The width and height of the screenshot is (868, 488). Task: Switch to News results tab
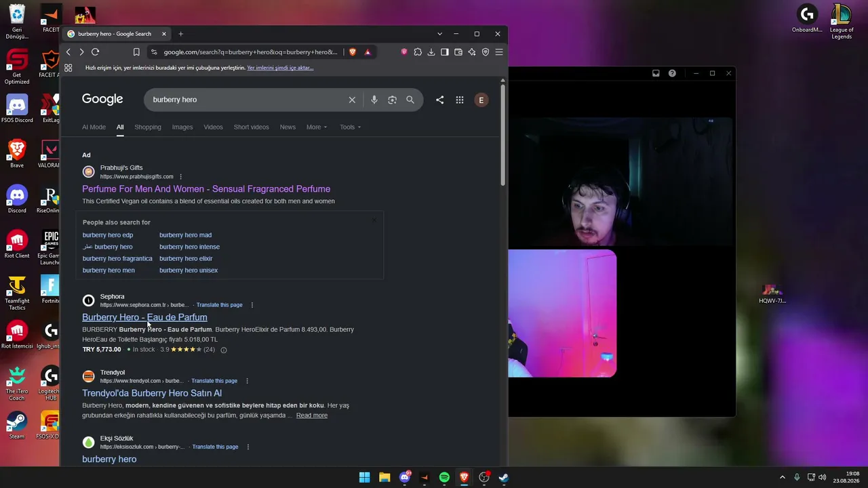click(x=288, y=127)
